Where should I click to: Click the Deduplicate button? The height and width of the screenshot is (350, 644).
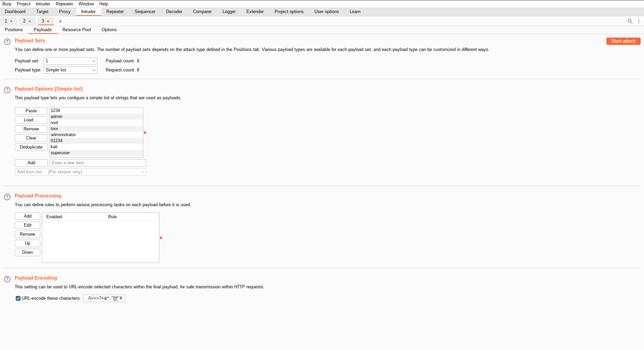[31, 147]
